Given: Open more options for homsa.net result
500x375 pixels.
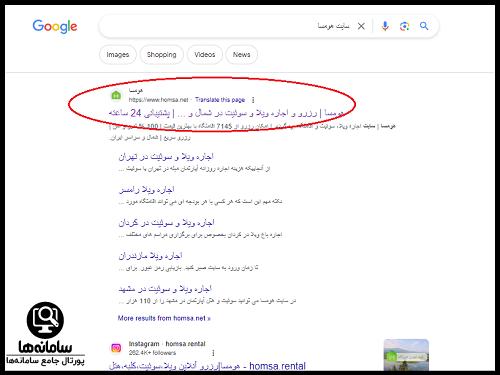Looking at the screenshot, I should pos(253,100).
